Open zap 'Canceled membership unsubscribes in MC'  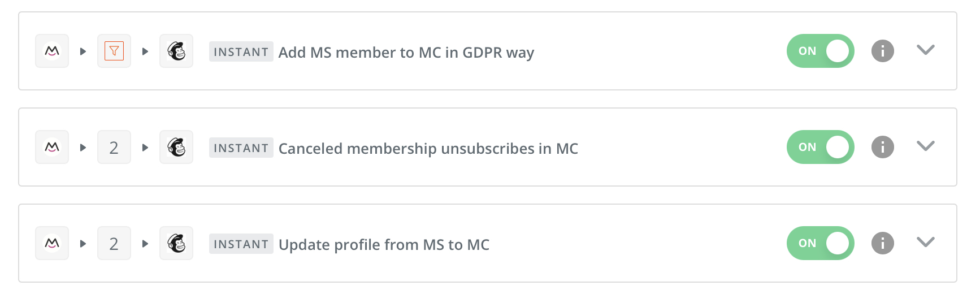point(428,148)
